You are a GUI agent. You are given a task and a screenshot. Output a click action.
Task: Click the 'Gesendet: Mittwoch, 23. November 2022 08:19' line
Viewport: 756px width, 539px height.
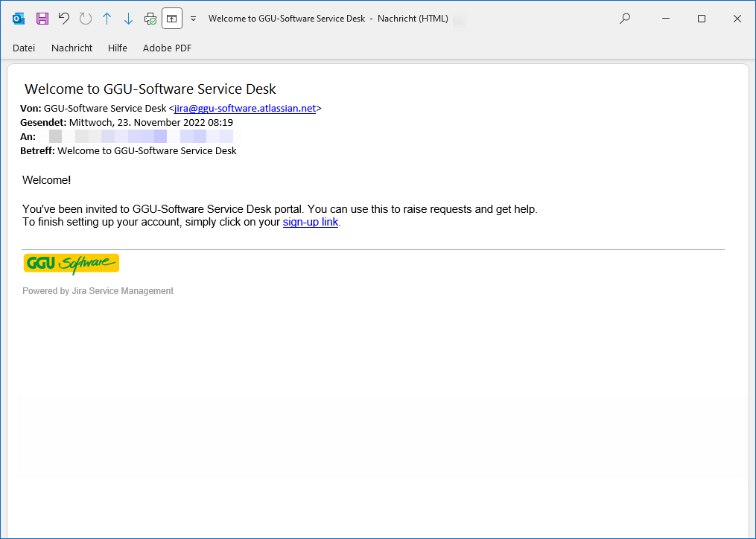click(127, 122)
